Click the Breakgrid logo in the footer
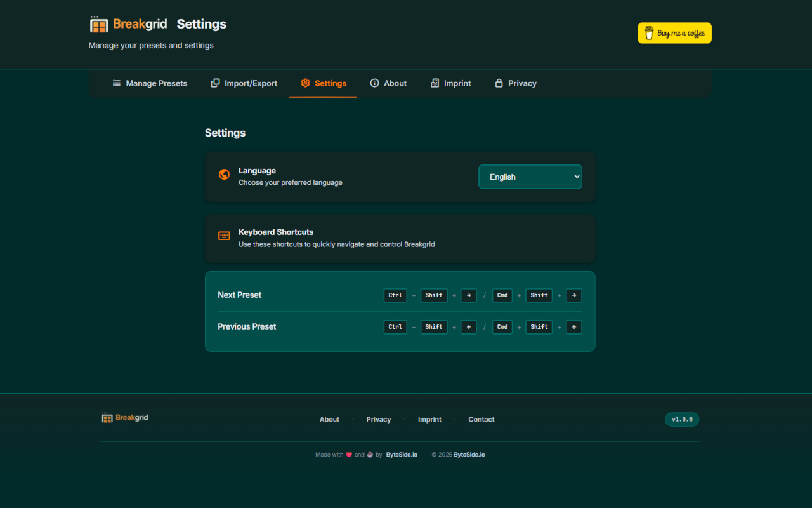812x508 pixels. point(124,417)
